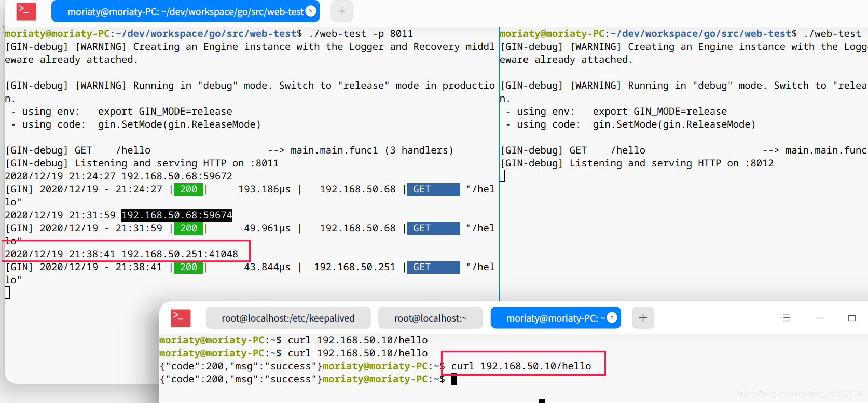Click the 200 status badge at 21:31:59
Image resolution: width=868 pixels, height=403 pixels.
(x=188, y=228)
